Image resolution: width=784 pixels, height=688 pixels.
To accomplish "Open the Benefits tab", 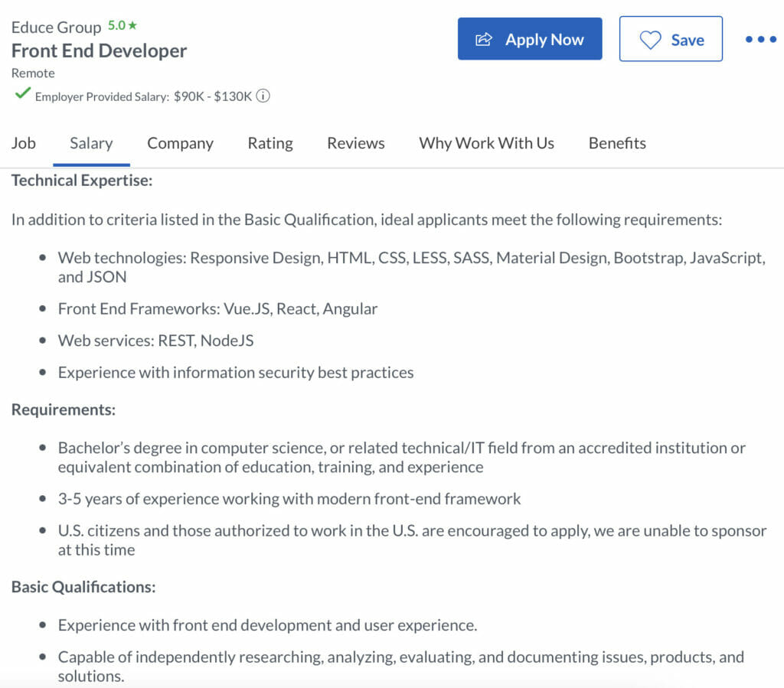I will 616,143.
